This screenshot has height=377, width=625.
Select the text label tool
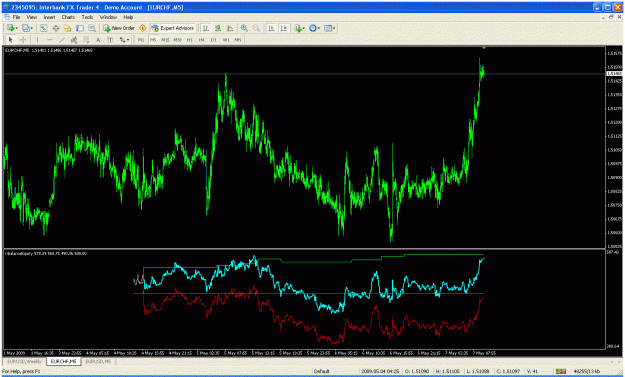[x=110, y=39]
